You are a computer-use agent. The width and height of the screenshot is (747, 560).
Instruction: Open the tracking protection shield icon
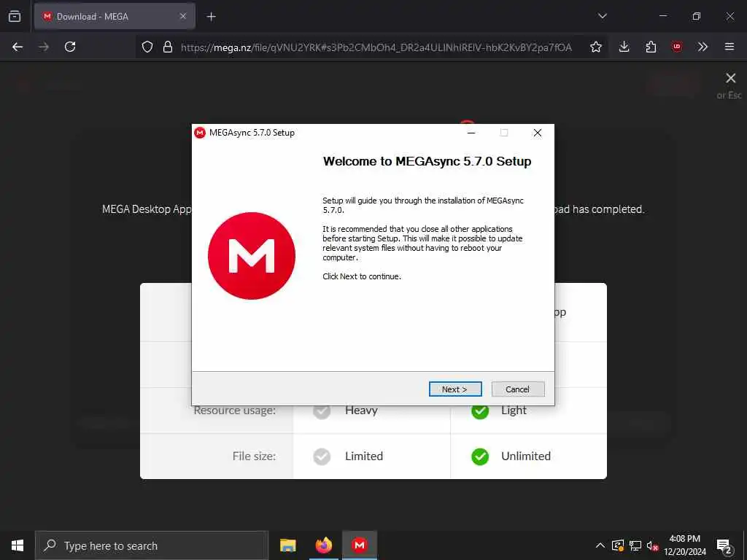[147, 47]
